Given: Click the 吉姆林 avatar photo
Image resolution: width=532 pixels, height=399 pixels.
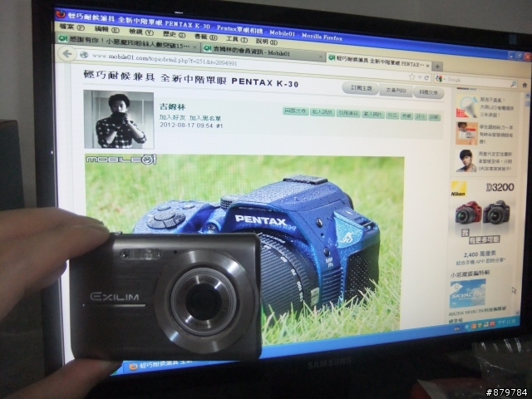Looking at the screenshot, I should [x=119, y=120].
